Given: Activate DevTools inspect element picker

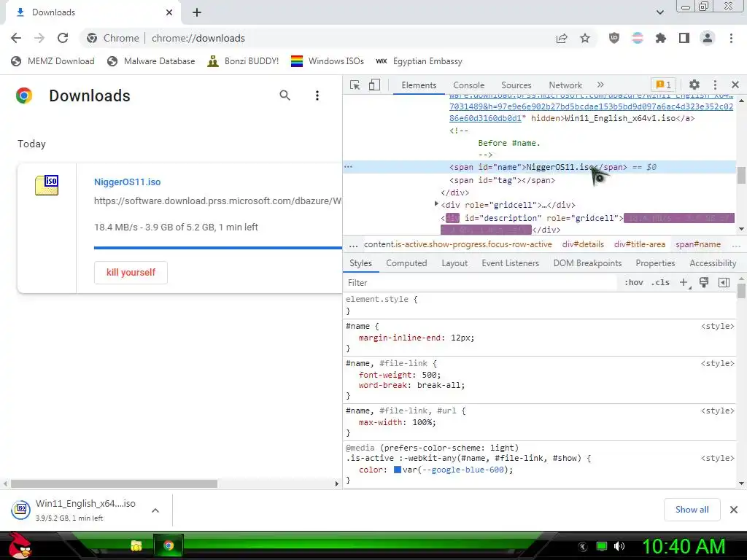Looking at the screenshot, I should point(355,85).
